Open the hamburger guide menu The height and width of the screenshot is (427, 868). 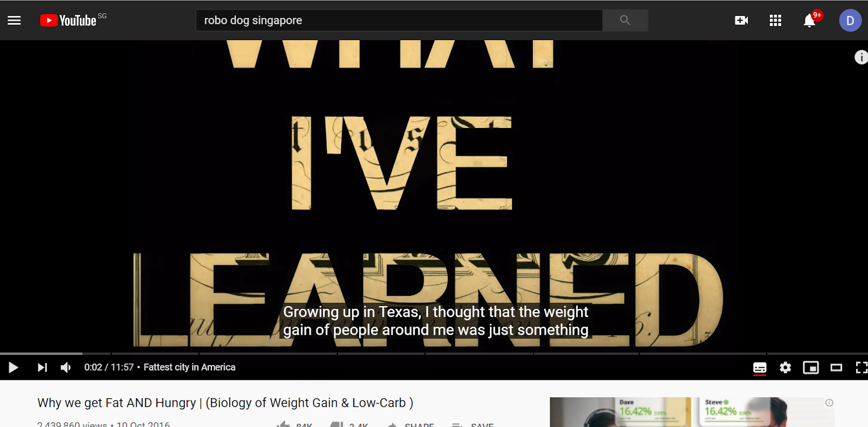[14, 21]
